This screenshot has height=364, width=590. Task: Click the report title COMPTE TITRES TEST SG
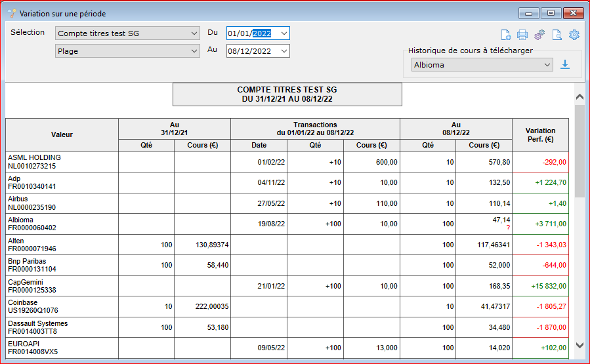pos(287,89)
